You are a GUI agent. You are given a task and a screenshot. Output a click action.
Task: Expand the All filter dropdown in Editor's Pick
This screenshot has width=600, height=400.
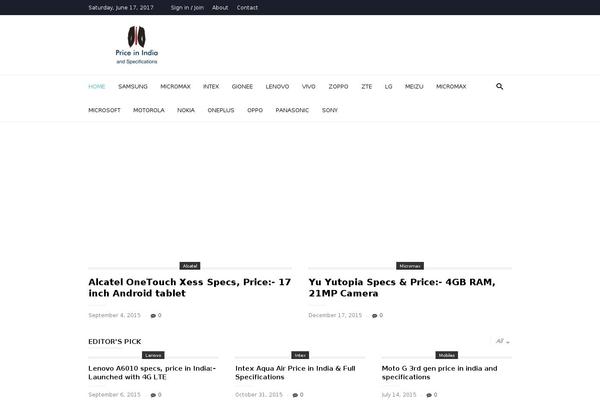(x=502, y=341)
